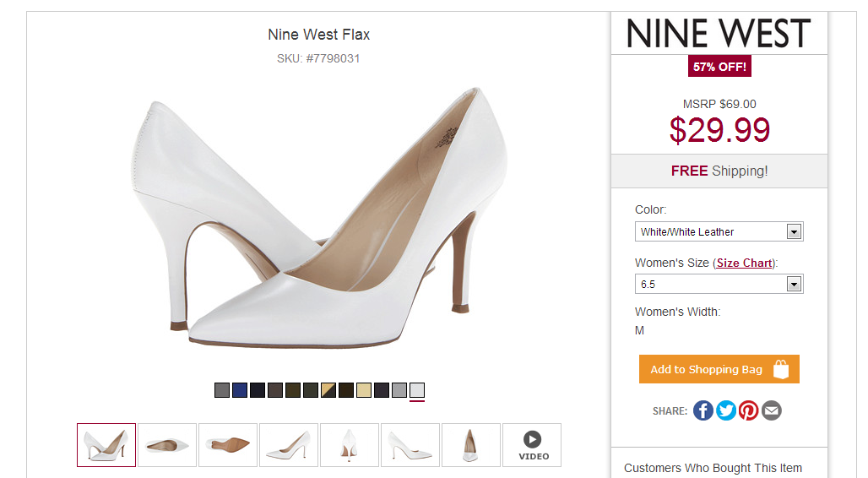Open the Size Chart link
868x478 pixels.
pyautogui.click(x=744, y=263)
